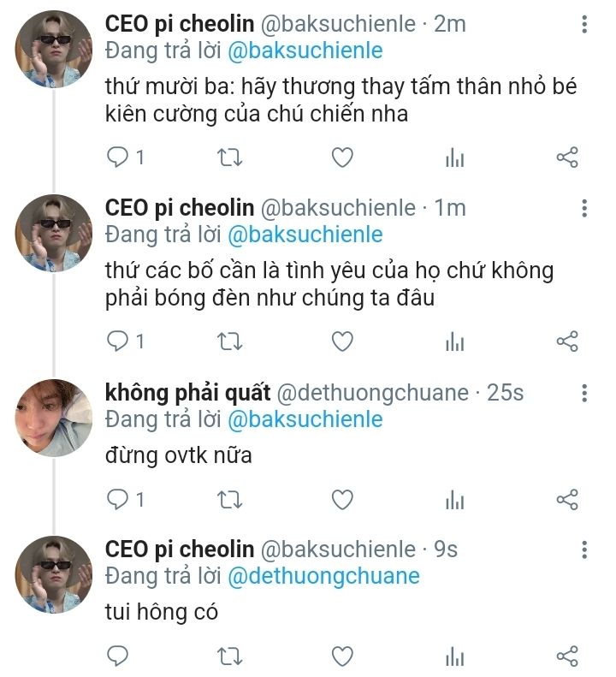Viewport: 616px width, 677px height.
Task: Reply to the 'thứ mười ba' tweet
Action: (x=117, y=157)
